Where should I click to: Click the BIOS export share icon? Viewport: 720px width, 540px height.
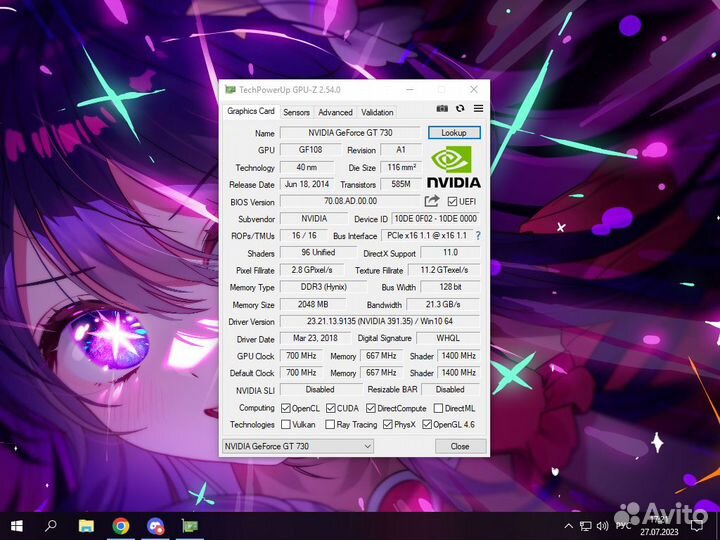432,201
